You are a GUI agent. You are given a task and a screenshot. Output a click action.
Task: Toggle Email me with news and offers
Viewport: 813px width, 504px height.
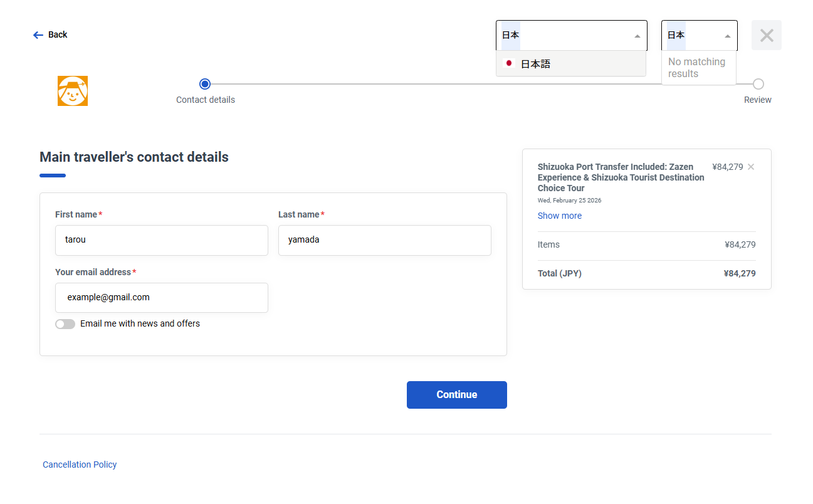(65, 324)
